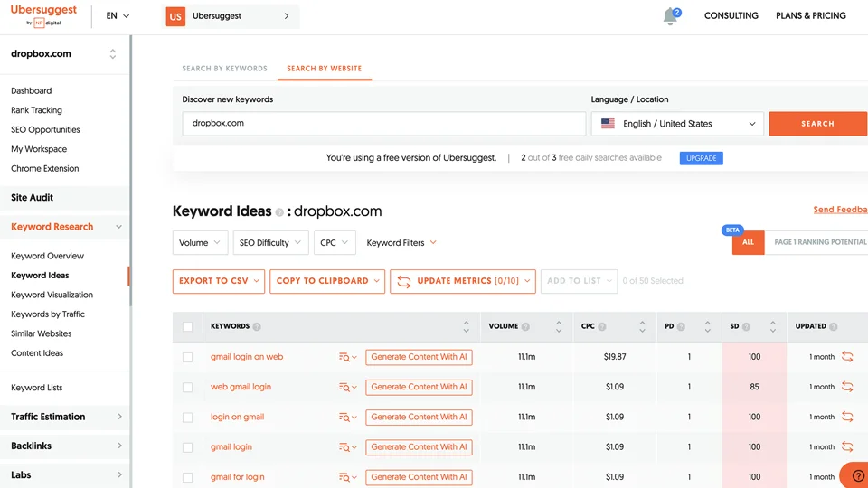Expand the Traffic Estimation section
The width and height of the screenshot is (868, 488).
65,417
